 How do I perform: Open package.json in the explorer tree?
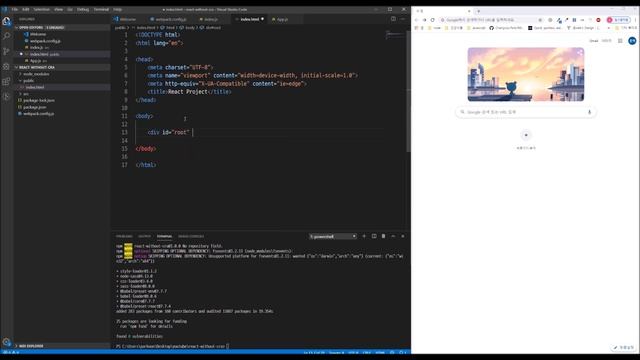(x=35, y=107)
